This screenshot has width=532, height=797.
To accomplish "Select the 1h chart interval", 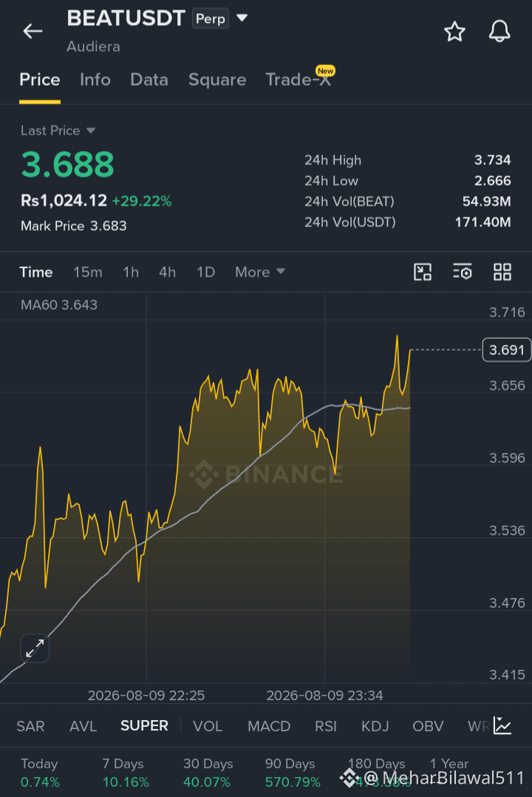I will [131, 272].
